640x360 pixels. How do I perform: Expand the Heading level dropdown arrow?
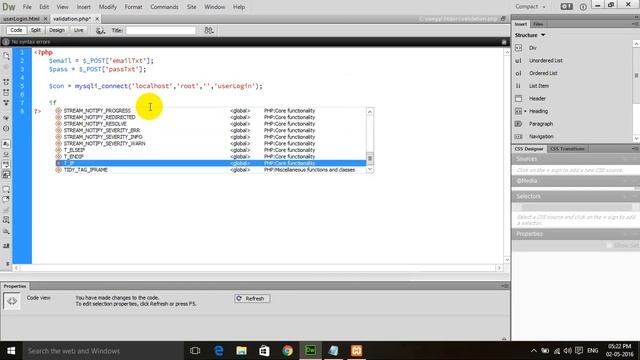click(525, 111)
